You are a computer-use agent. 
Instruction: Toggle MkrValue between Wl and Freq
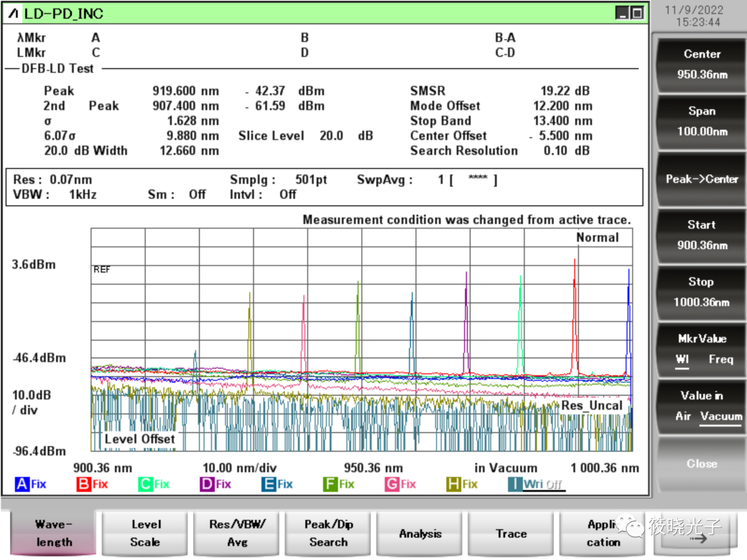click(701, 349)
